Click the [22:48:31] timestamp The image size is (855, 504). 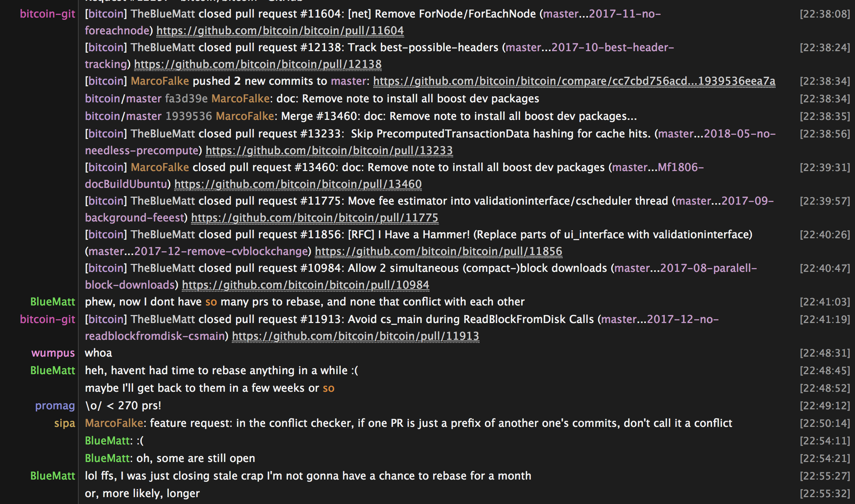[x=824, y=353]
